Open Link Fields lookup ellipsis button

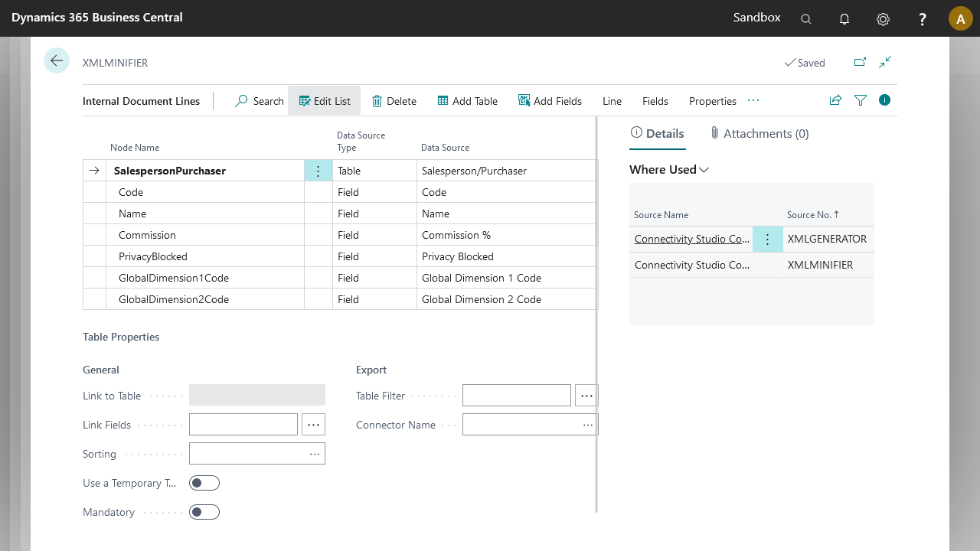click(x=314, y=425)
